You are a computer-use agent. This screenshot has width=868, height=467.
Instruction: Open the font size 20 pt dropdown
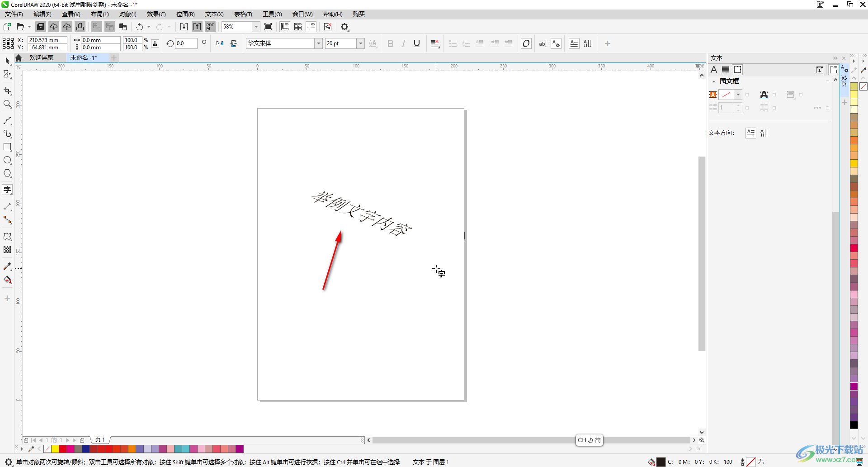tap(361, 43)
